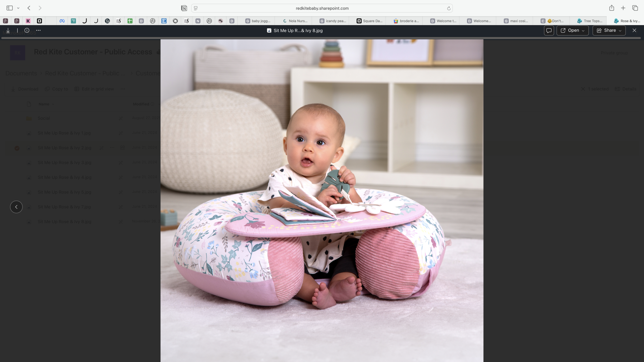Switch to the grey N pinned tab
Screen dimensions: 644x362
point(198,21)
